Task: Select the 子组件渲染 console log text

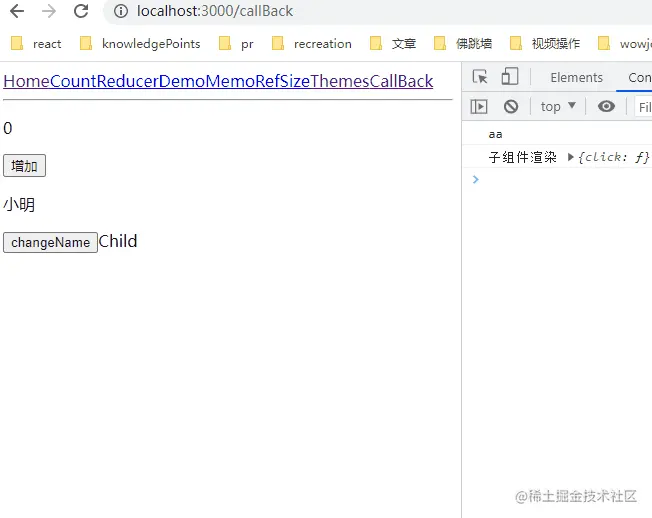Action: 522,157
